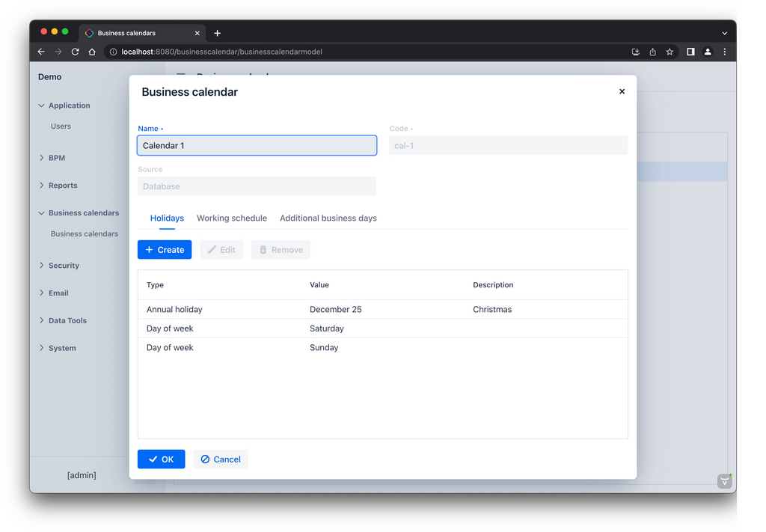Click the Cancel icon in the dialog

coord(205,459)
